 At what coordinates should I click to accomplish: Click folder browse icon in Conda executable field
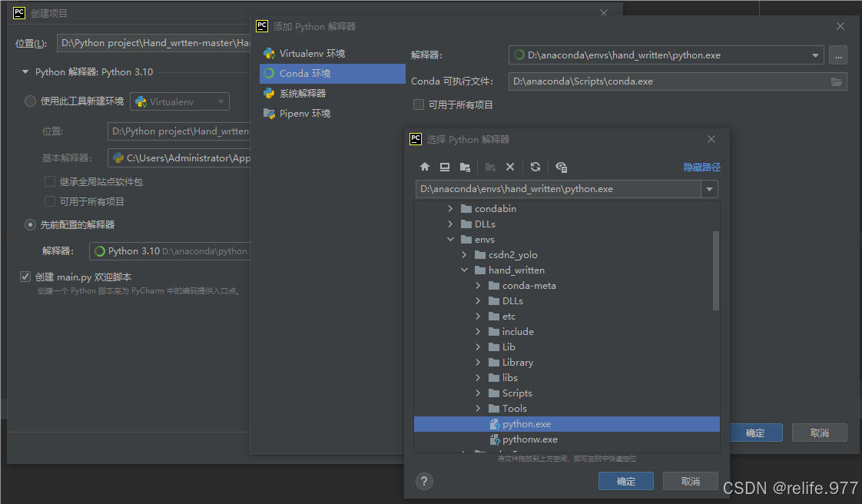836,82
